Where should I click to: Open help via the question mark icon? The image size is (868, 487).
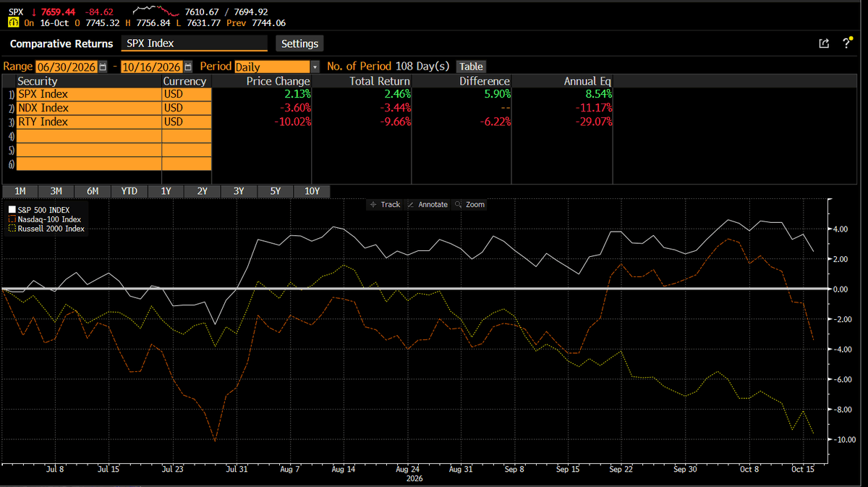point(847,43)
